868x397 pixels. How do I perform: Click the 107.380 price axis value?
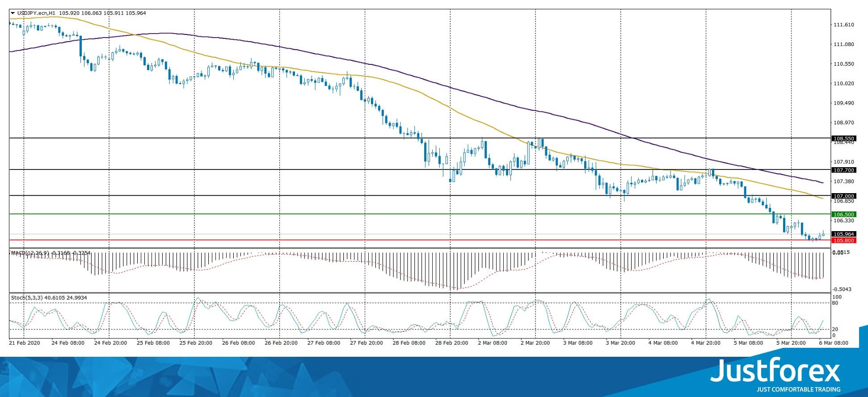click(844, 181)
